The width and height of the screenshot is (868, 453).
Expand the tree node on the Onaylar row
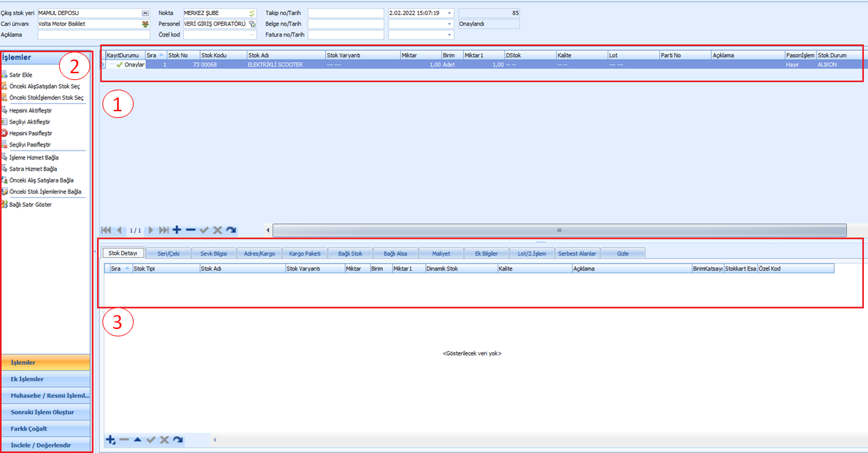tap(111, 64)
